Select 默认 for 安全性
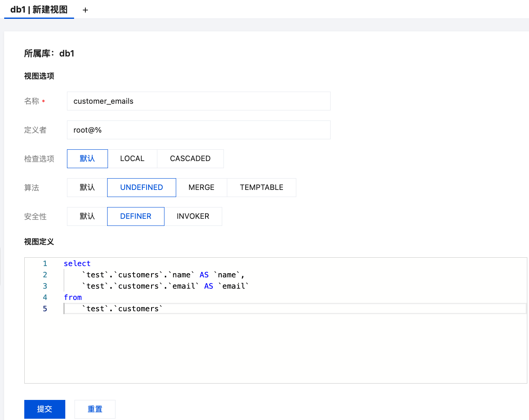This screenshot has width=529, height=420. [87, 217]
